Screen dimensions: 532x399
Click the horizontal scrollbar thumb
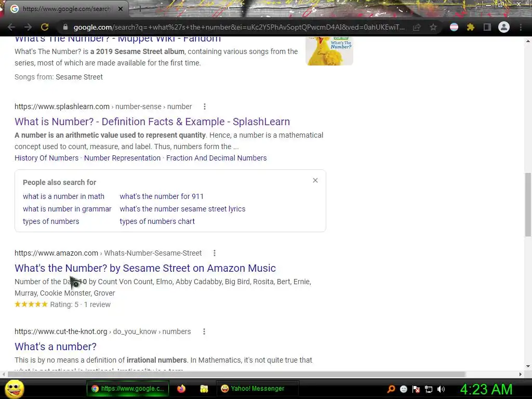pos(236,374)
